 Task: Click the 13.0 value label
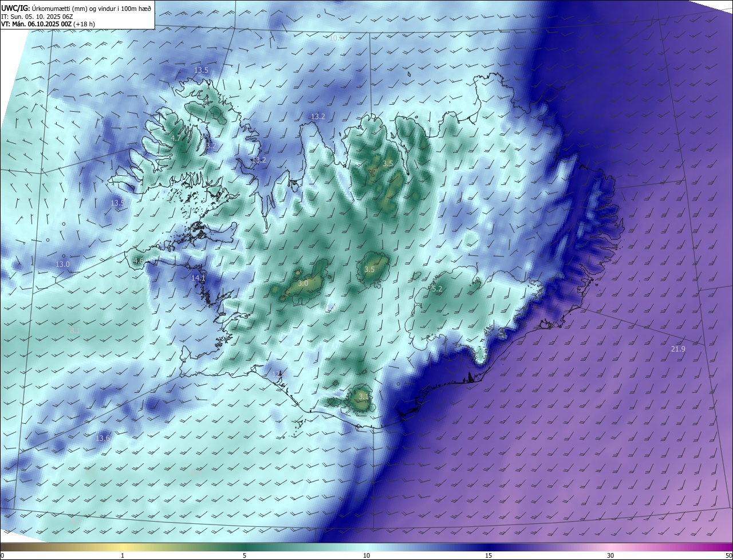62,264
